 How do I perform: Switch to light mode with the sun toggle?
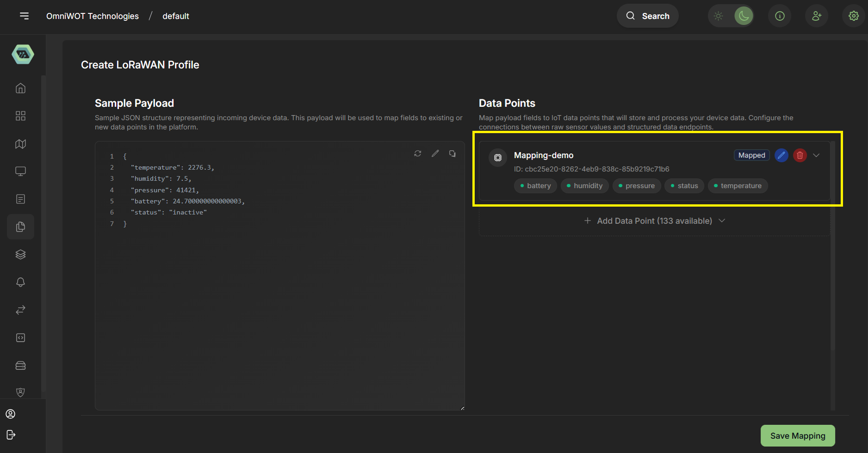coord(718,16)
